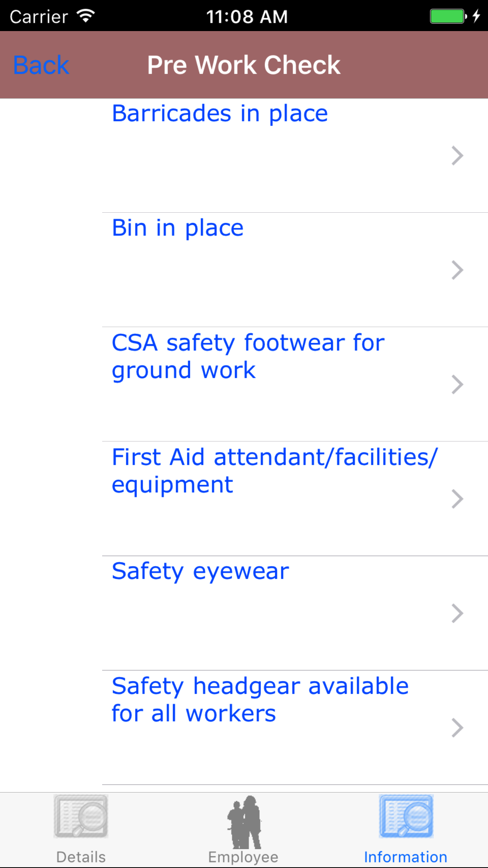The height and width of the screenshot is (868, 488).
Task: Open CSA safety footwear for ground work
Action: pos(248,356)
